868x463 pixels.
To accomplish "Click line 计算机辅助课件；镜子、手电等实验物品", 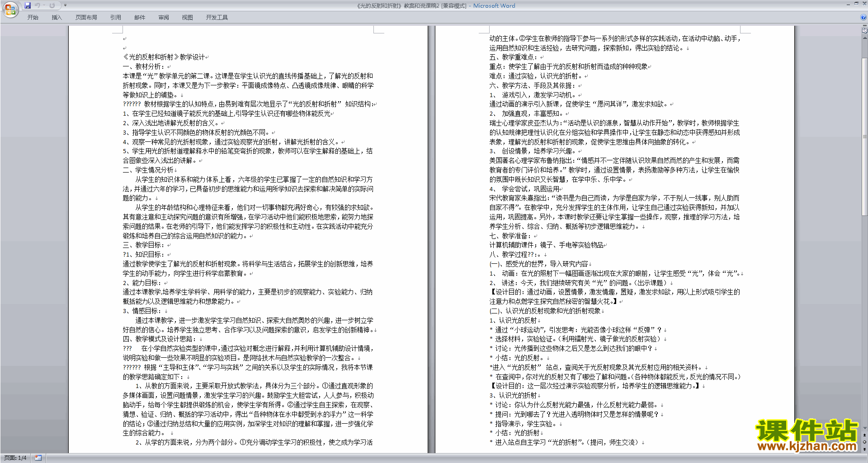I will [x=546, y=245].
